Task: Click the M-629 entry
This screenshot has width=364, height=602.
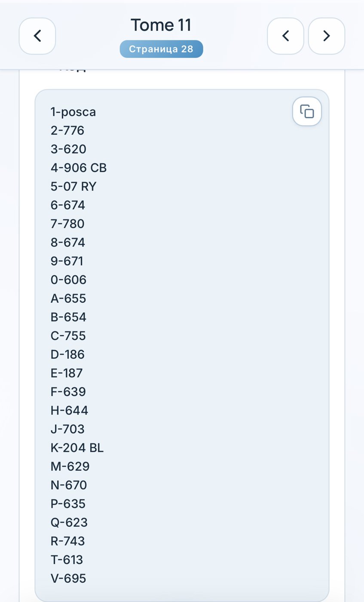Action: pos(70,467)
